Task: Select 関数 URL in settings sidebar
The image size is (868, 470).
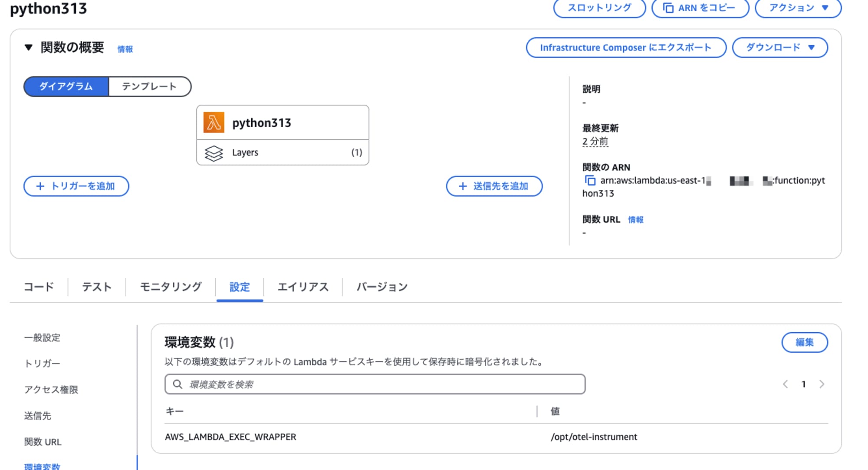Action: pos(43,442)
